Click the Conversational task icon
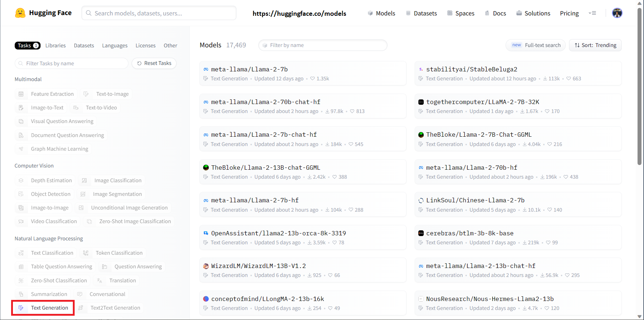Viewport: 644px width, 320px height. click(x=80, y=294)
